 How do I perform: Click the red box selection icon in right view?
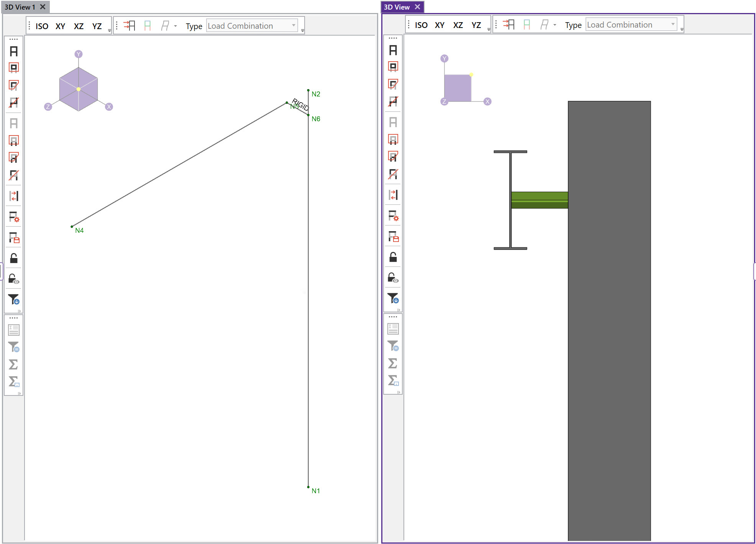tap(393, 66)
